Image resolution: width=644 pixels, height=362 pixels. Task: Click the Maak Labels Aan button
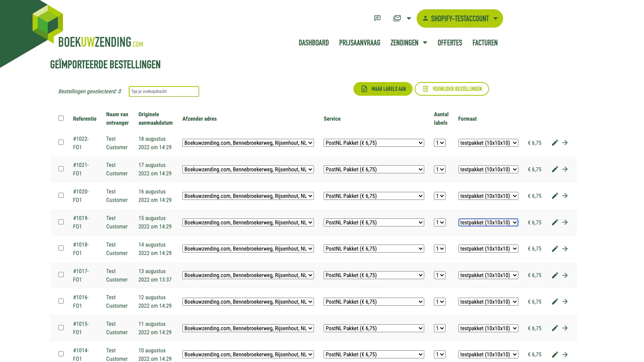coord(383,89)
